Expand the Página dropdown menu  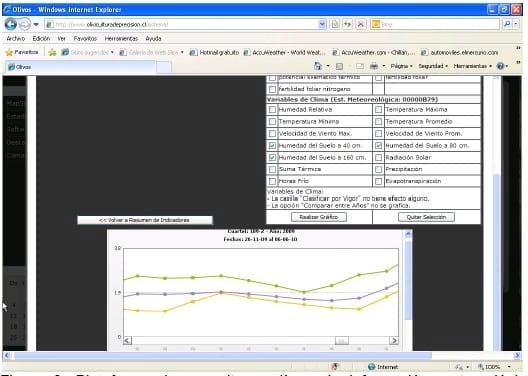click(401, 66)
